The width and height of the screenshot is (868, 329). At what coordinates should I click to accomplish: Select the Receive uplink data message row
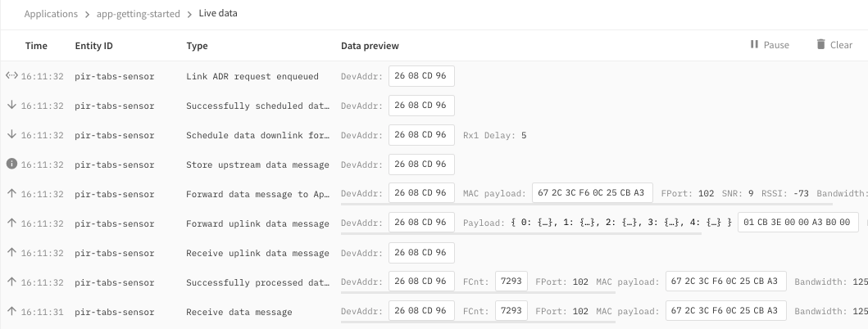click(x=257, y=253)
